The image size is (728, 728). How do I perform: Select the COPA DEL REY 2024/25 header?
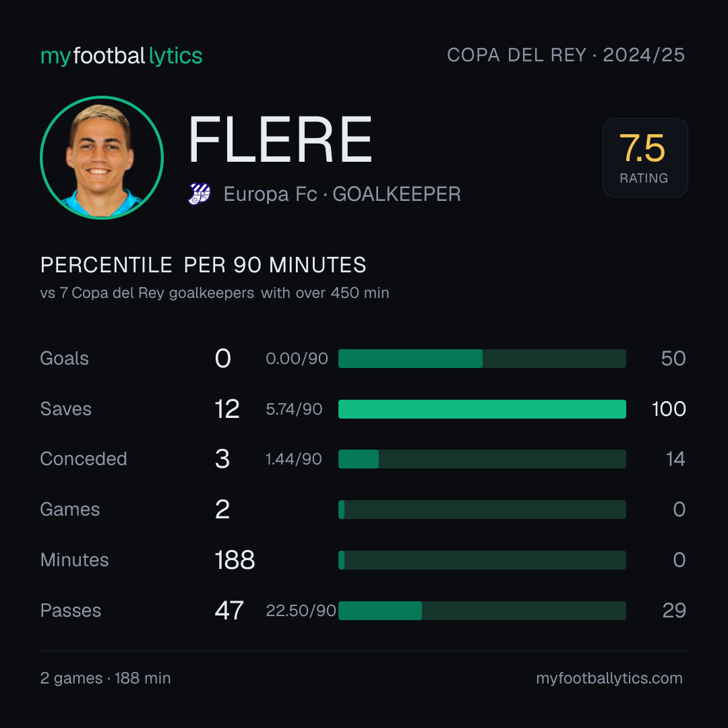(566, 55)
